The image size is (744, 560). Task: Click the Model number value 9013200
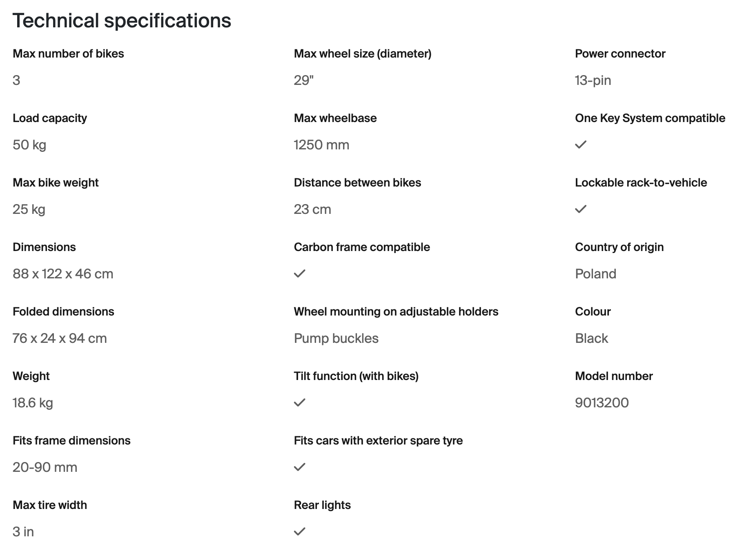[x=602, y=403]
